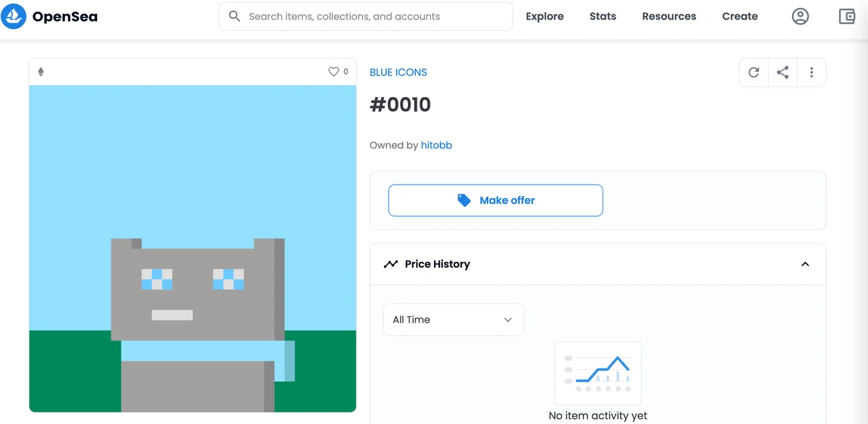Open the All Time range dropdown
This screenshot has height=424, width=868.
(x=454, y=320)
